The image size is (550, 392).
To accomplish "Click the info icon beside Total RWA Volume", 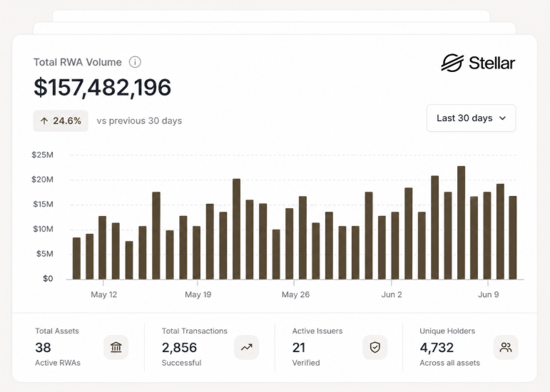I will 135,62.
